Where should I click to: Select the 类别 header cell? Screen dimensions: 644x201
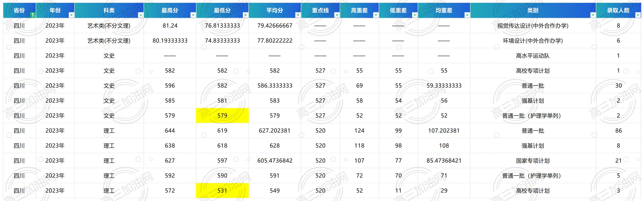(533, 10)
